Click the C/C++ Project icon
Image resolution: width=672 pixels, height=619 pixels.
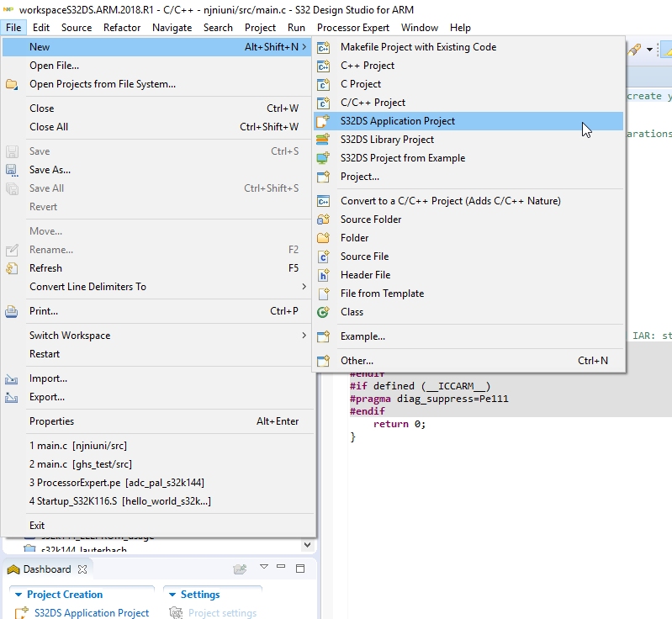click(x=324, y=103)
